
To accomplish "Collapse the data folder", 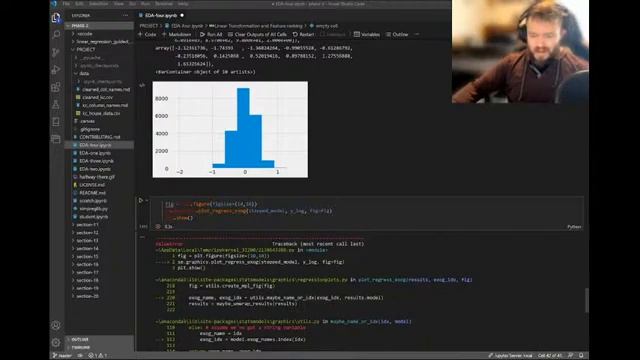I will [x=100, y=73].
